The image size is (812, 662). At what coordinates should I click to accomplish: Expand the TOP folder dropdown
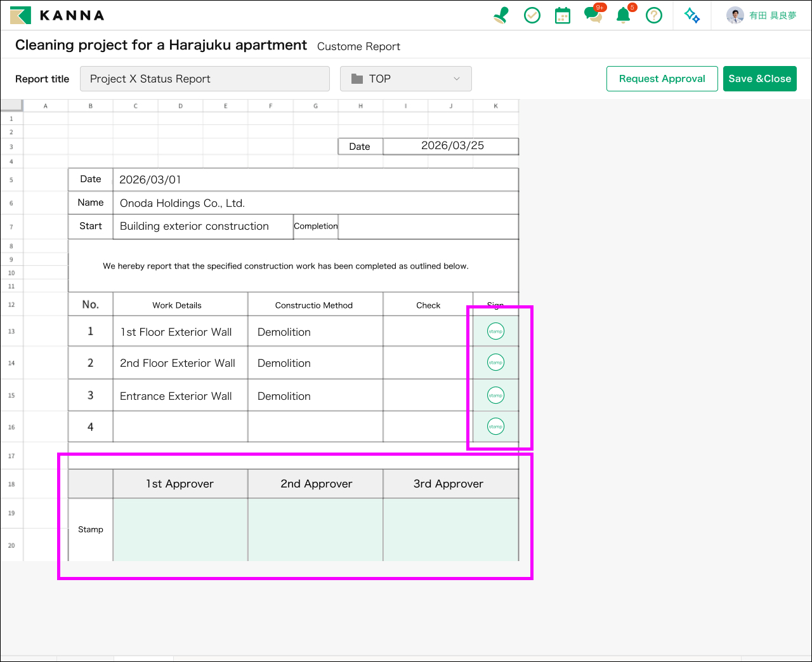406,79
